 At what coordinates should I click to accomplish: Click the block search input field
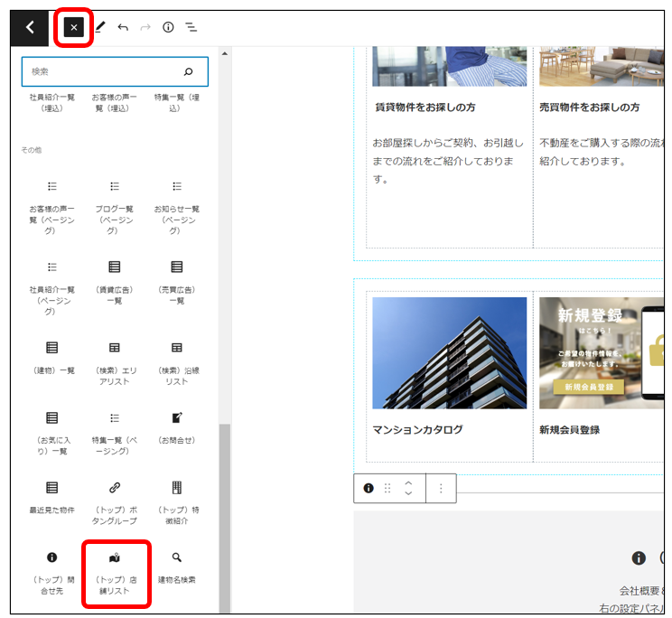click(104, 71)
